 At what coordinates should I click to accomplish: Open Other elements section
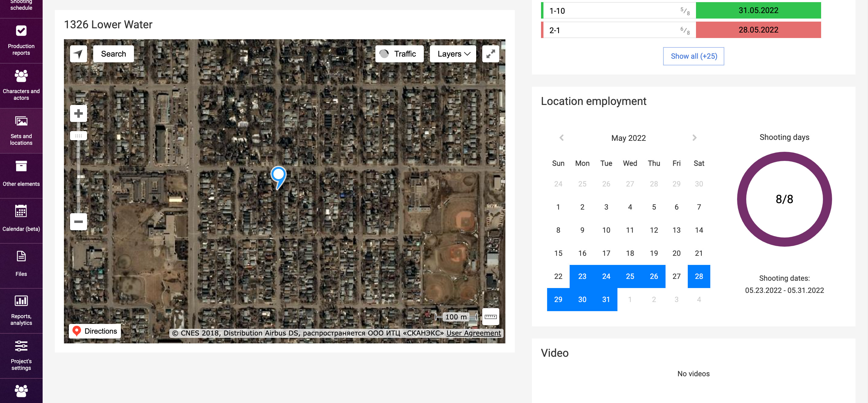click(x=21, y=175)
